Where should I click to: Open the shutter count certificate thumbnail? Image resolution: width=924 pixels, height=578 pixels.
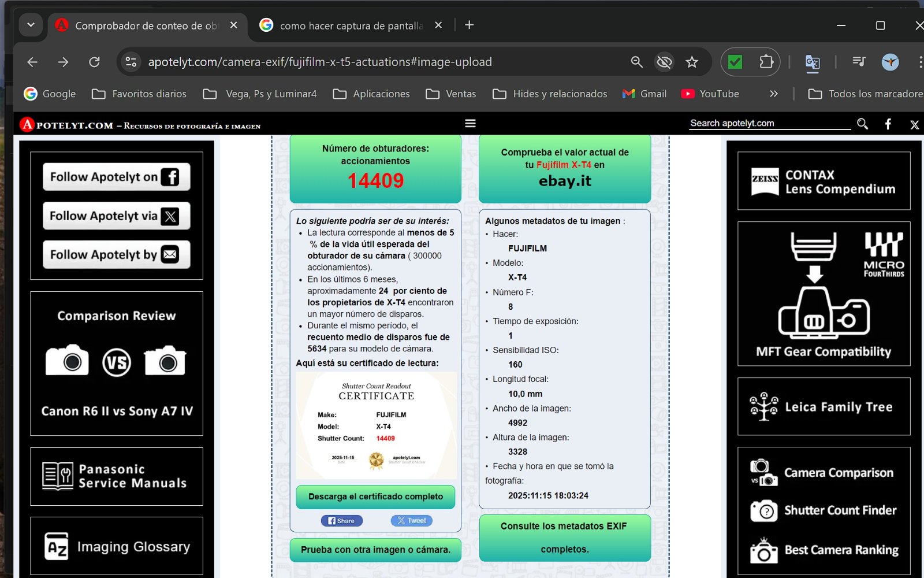point(376,425)
